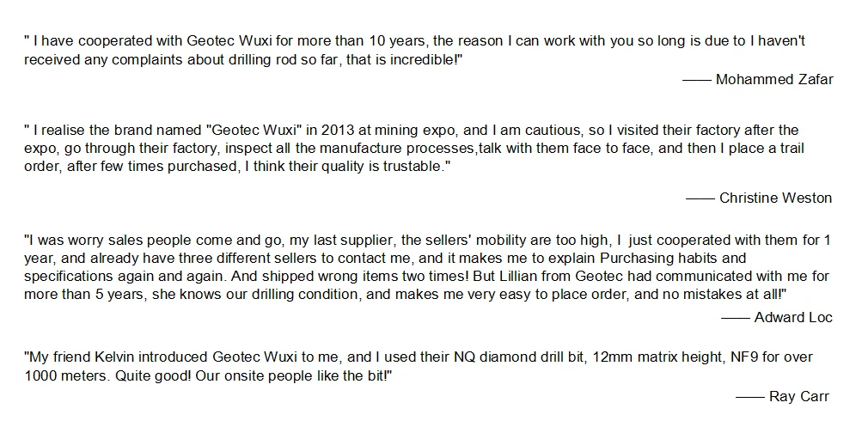Click the Ray Carr signature
This screenshot has height=427, width=868.
click(798, 396)
